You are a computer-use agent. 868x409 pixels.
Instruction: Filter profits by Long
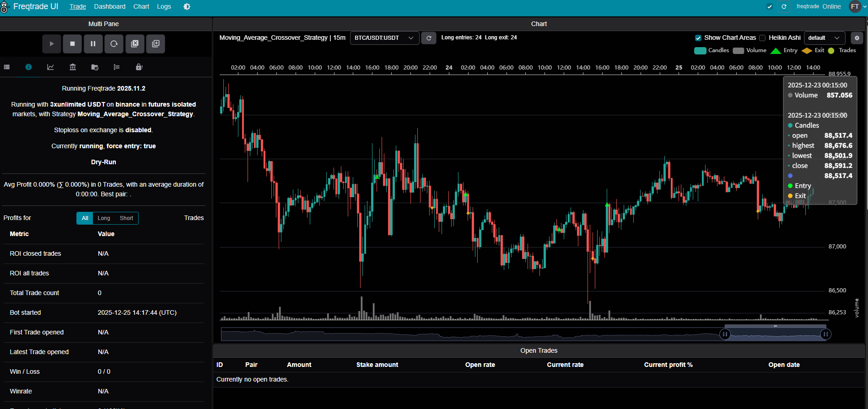coord(104,218)
